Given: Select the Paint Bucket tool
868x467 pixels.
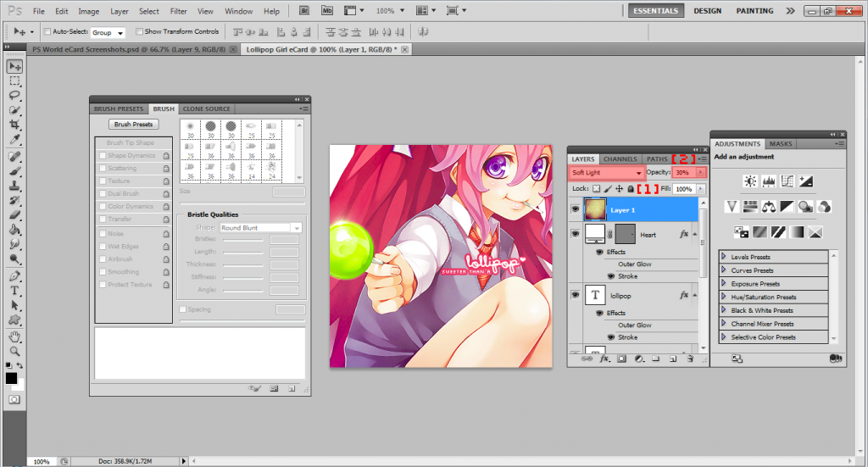Looking at the screenshot, I should click(15, 229).
